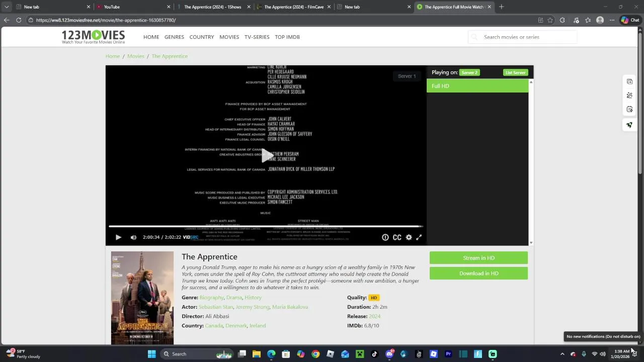644x362 pixels.
Task: Seek on the video progress bar
Action: pyautogui.click(x=266, y=227)
